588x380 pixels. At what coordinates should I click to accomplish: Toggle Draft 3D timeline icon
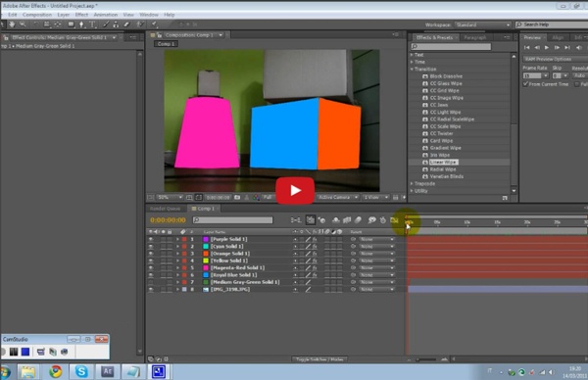[322, 220]
